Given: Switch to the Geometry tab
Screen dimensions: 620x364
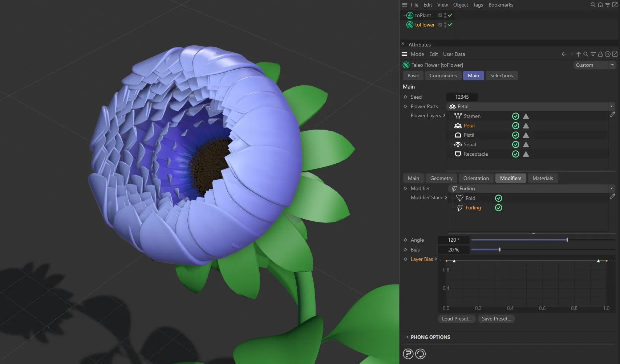Looking at the screenshot, I should coord(441,178).
